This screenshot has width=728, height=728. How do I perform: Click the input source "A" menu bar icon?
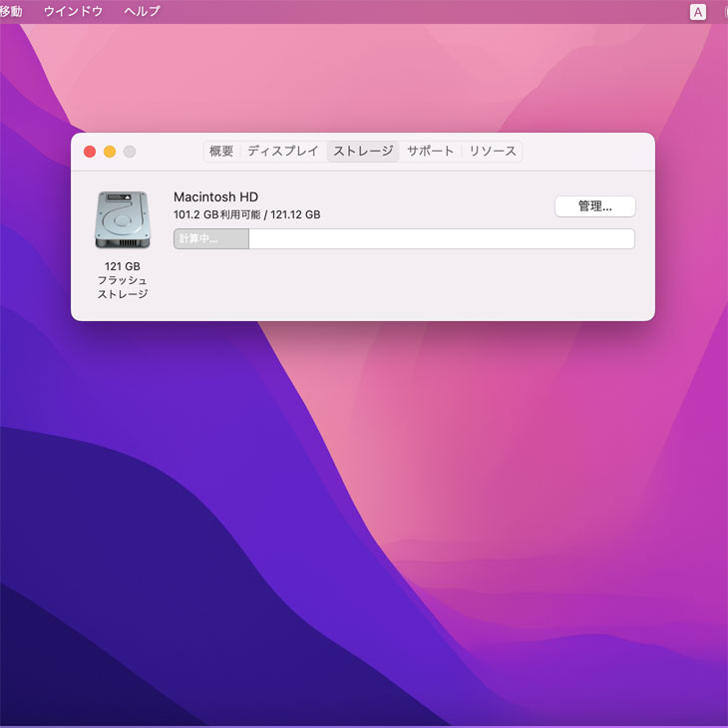click(698, 12)
